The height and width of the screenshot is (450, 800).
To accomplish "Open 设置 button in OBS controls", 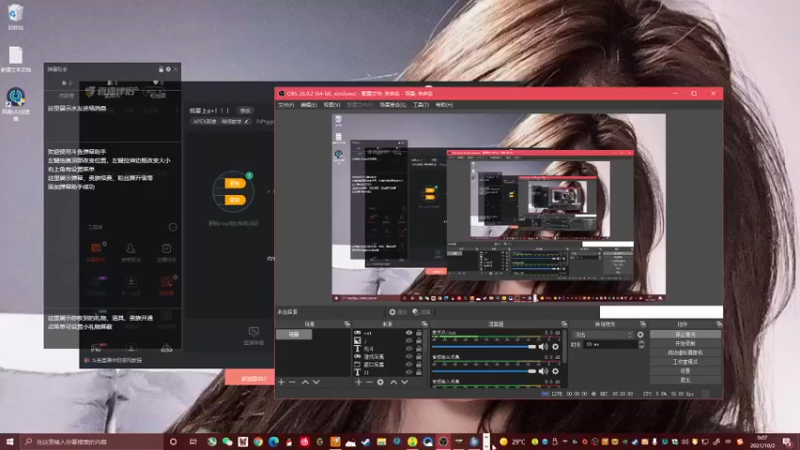I will (685, 370).
